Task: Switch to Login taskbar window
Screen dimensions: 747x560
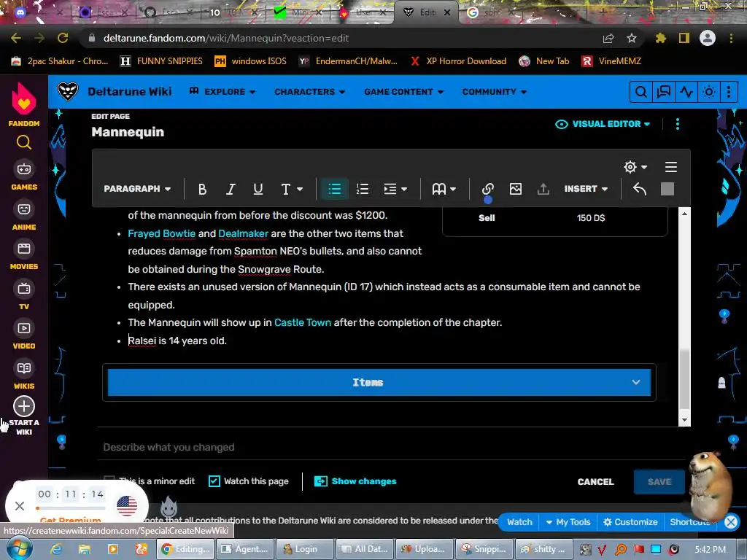Action: tap(304, 549)
